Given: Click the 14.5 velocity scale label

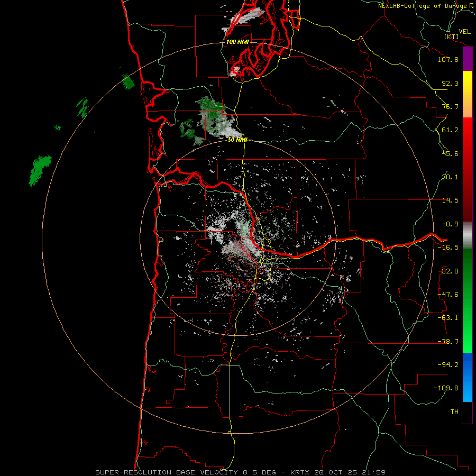Looking at the screenshot, I should point(450,200).
